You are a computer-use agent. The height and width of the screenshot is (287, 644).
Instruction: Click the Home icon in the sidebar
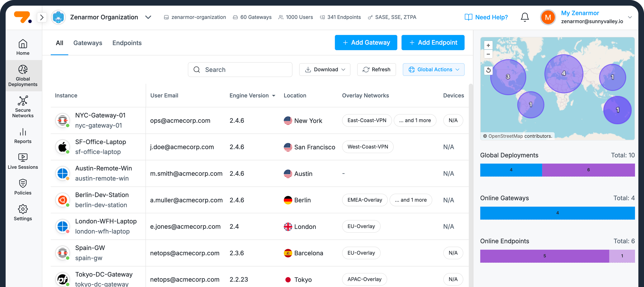(x=23, y=47)
